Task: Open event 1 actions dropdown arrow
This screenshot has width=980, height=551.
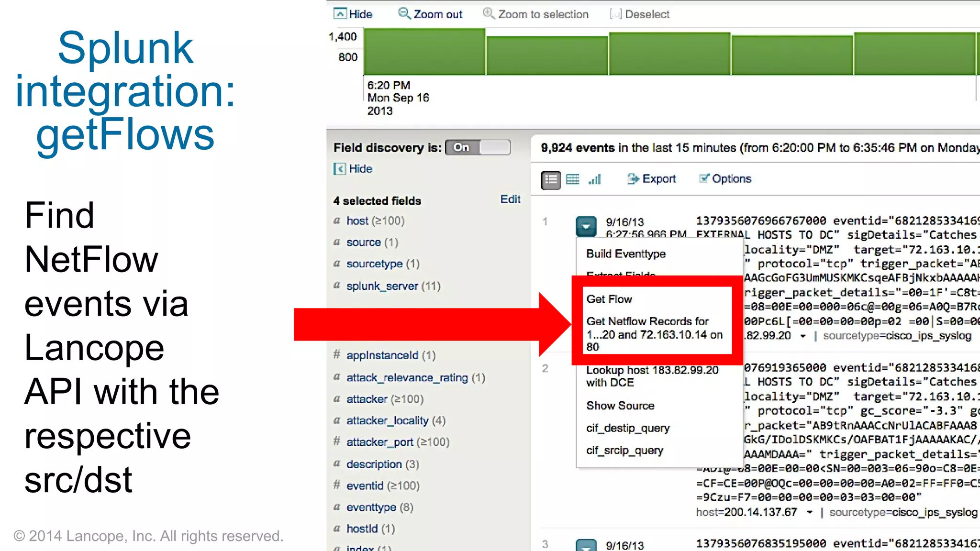Action: (x=586, y=226)
